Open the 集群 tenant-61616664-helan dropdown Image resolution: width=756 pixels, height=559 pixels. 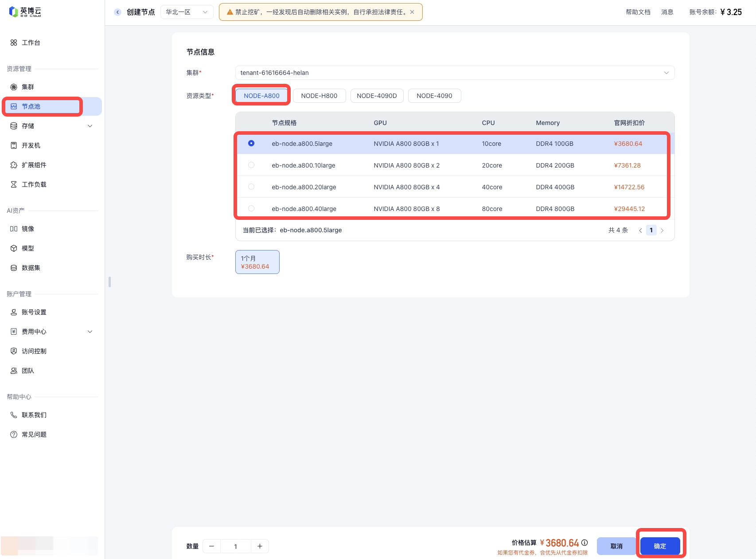tap(455, 73)
